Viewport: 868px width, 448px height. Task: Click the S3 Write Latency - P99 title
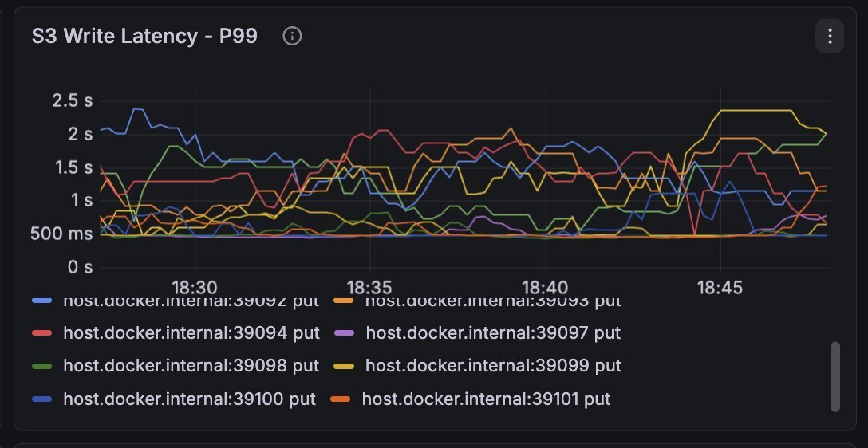tap(144, 36)
